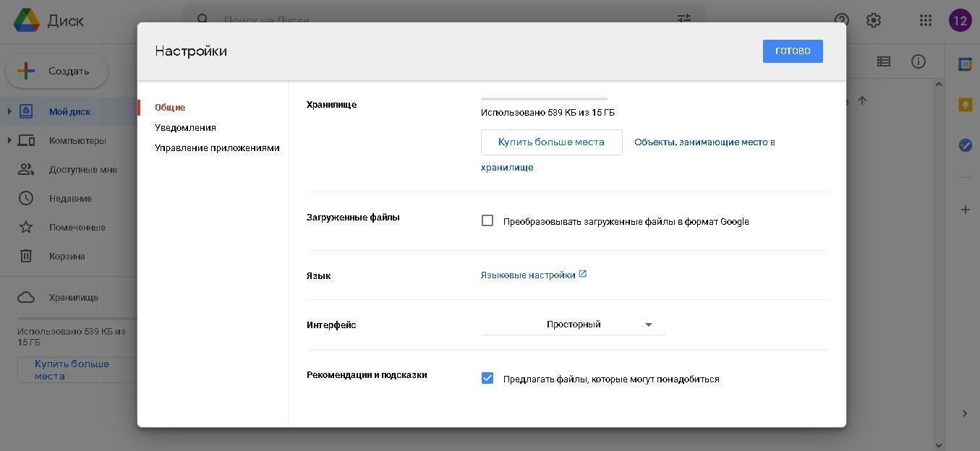The height and width of the screenshot is (451, 980).
Task: Open Google Keep side panel icon
Action: pos(965,105)
